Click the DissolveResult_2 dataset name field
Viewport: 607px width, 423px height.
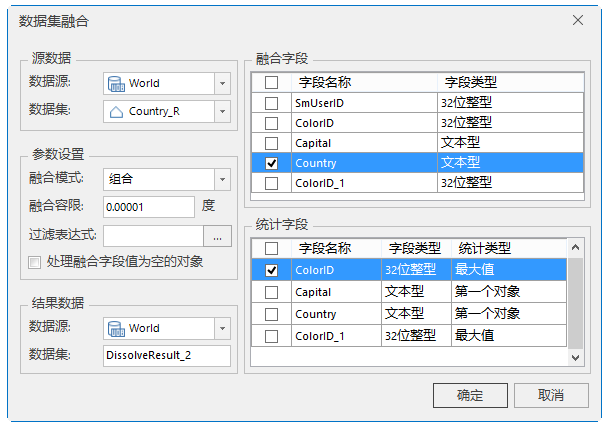(x=167, y=356)
